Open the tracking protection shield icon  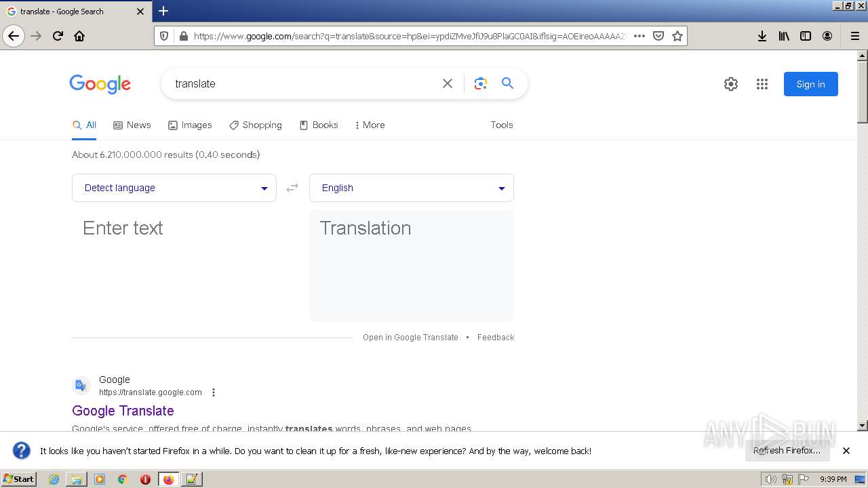click(164, 36)
